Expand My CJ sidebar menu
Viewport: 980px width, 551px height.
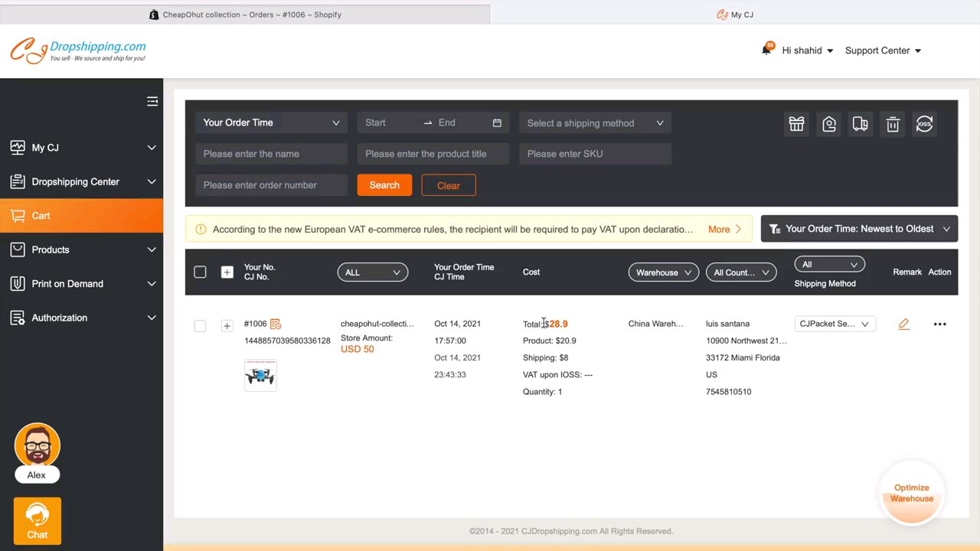tap(81, 148)
